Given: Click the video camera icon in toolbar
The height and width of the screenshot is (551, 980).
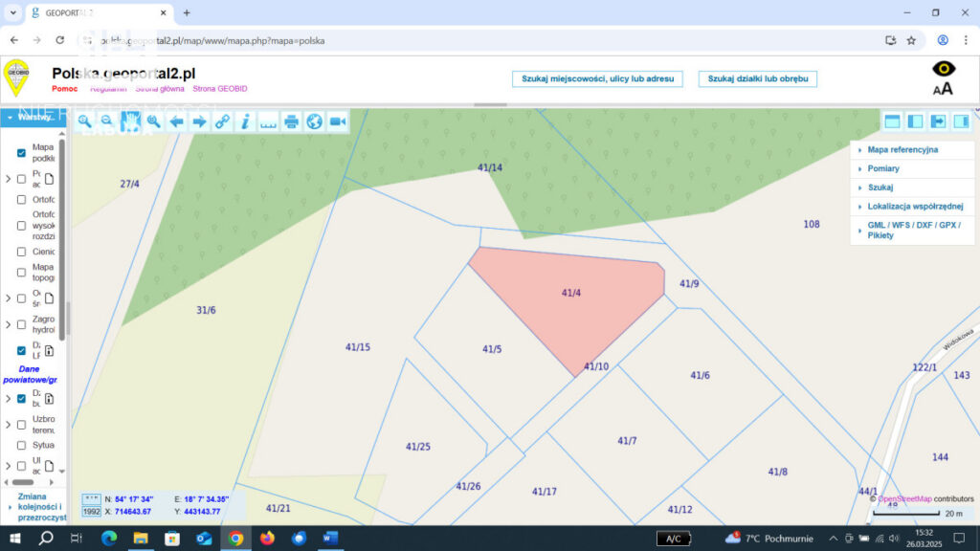Looking at the screenshot, I should (x=337, y=121).
